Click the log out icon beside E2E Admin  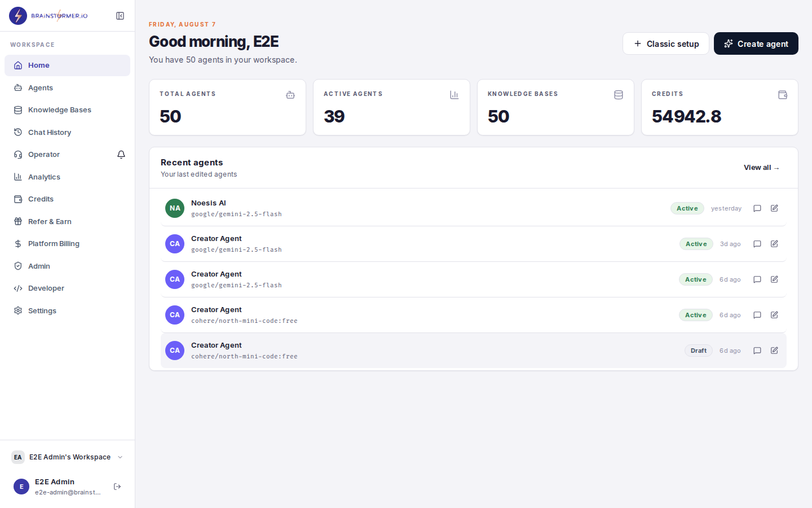point(117,487)
